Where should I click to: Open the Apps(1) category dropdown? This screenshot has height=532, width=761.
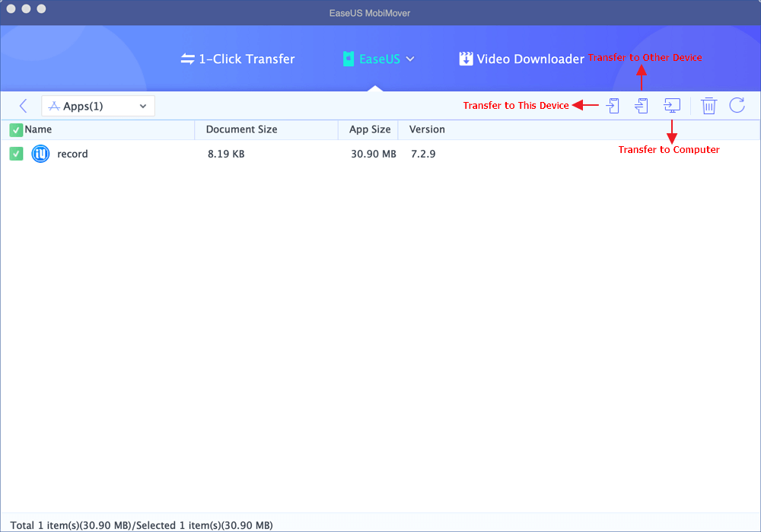(x=98, y=106)
